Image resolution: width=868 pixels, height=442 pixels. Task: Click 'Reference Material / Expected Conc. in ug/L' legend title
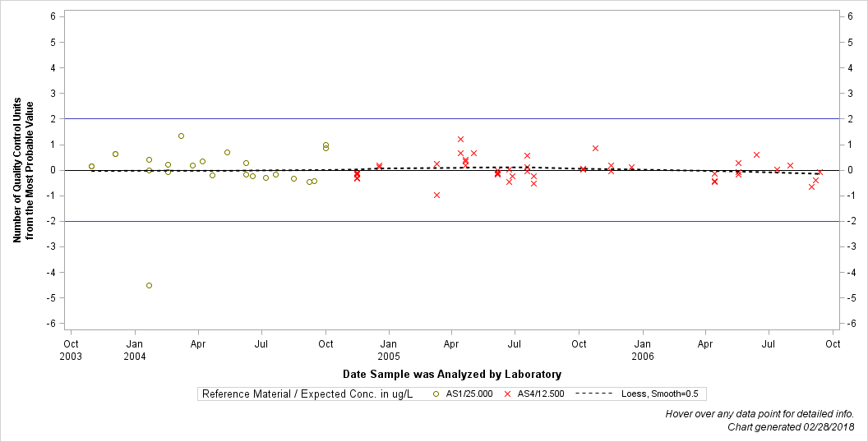307,394
